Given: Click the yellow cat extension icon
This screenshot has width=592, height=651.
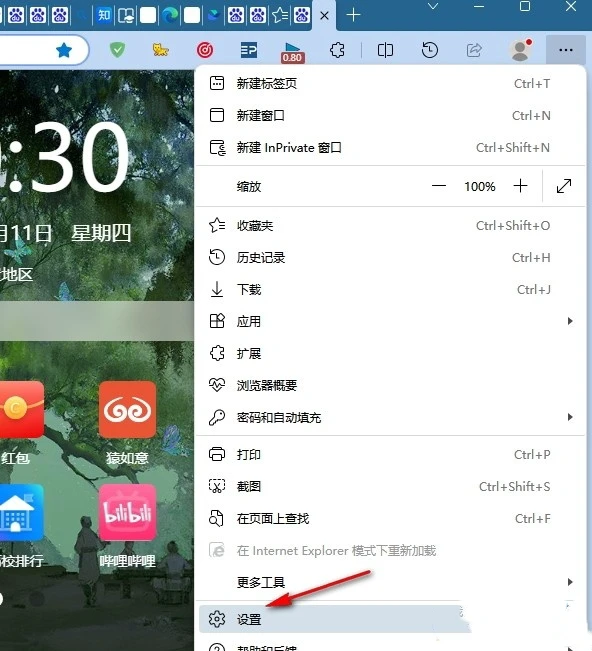Looking at the screenshot, I should [x=160, y=50].
